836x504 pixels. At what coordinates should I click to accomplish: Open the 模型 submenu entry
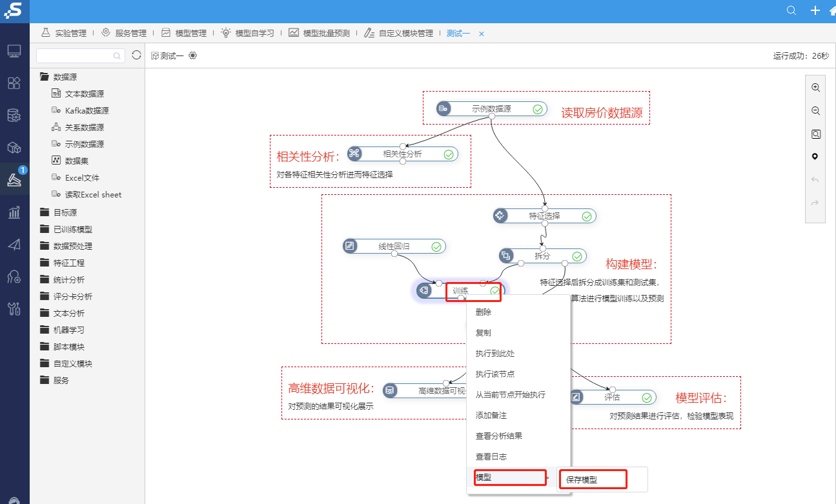(511, 478)
